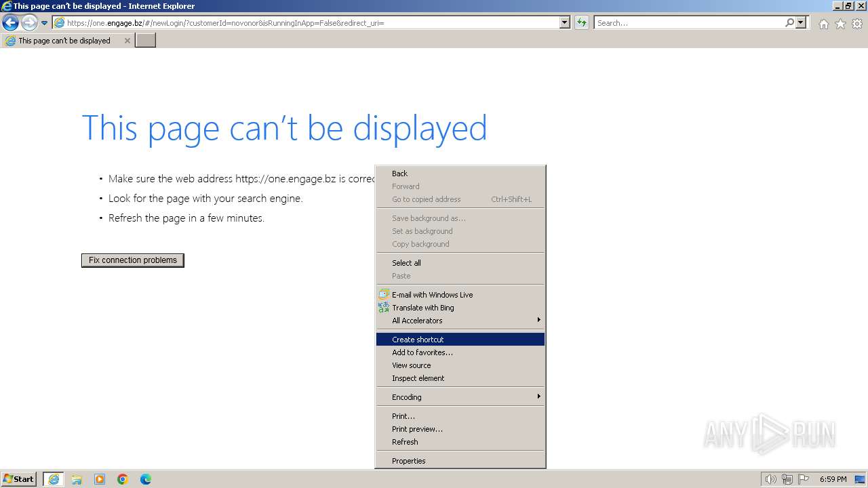
Task: Choose Add to favorites… entry
Action: click(460, 352)
